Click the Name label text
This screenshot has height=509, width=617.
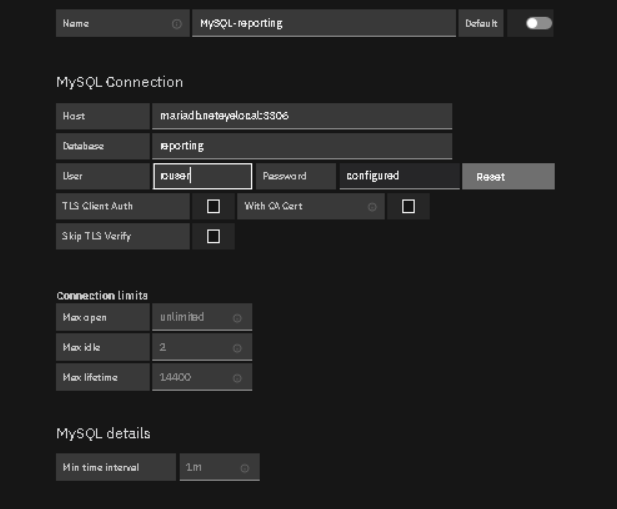tap(76, 24)
